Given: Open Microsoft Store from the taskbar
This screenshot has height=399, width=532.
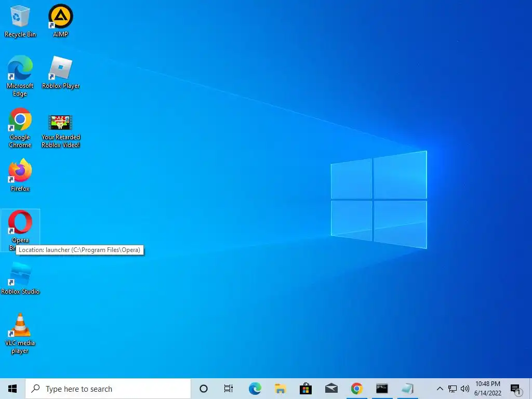Looking at the screenshot, I should (305, 389).
